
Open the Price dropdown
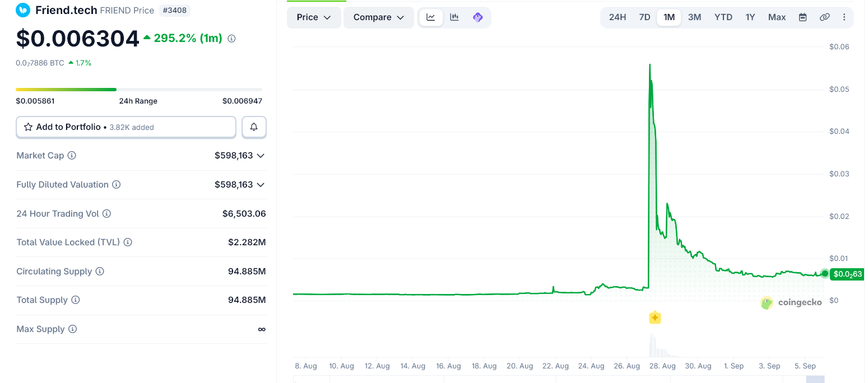pyautogui.click(x=314, y=17)
